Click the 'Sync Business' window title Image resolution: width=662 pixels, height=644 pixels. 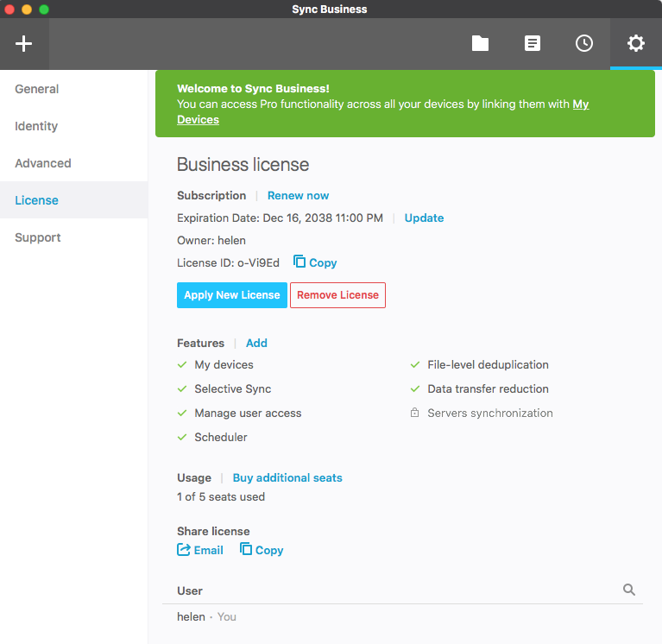[x=330, y=9]
